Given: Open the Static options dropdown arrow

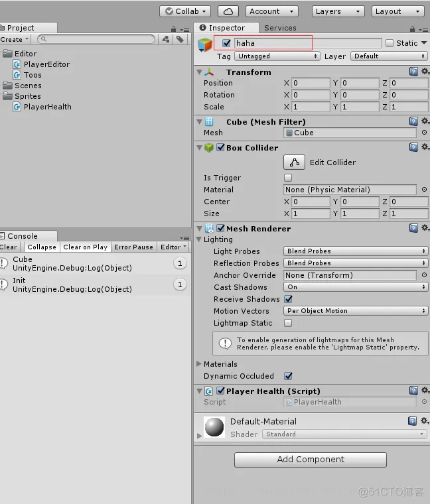Looking at the screenshot, I should (x=424, y=42).
